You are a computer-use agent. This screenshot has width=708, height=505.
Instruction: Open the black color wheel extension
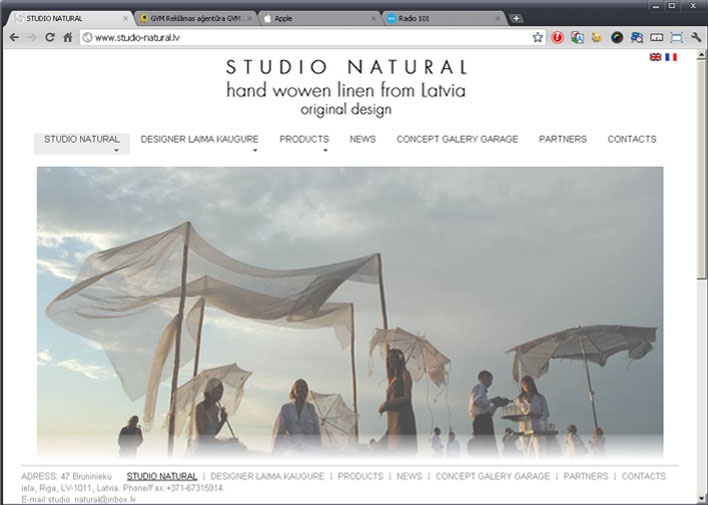coord(617,37)
